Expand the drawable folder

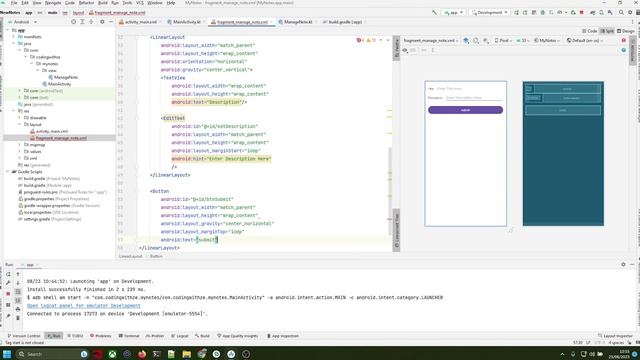(20, 118)
